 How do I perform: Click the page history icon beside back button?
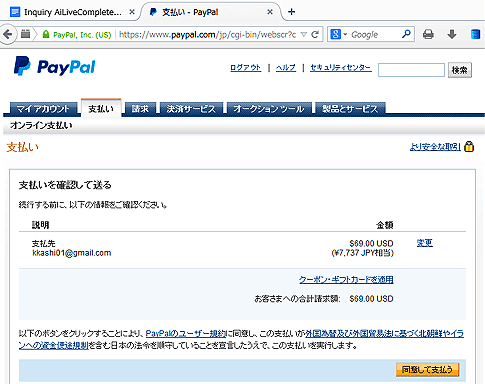[26, 34]
